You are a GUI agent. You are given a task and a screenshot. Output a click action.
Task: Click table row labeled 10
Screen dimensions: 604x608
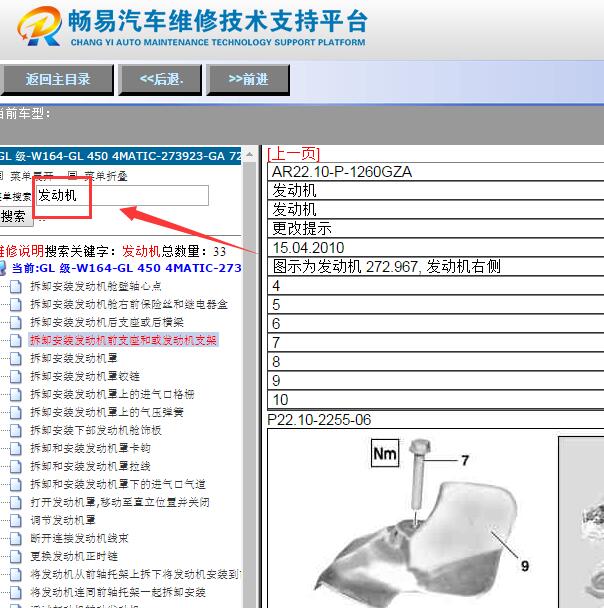(435, 399)
